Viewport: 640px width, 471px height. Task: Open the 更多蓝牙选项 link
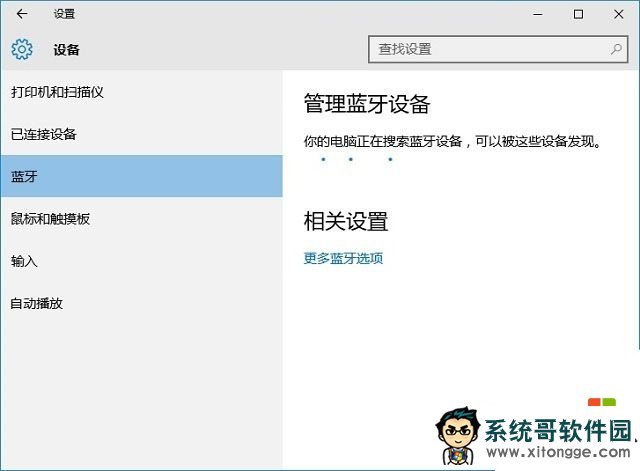click(343, 258)
